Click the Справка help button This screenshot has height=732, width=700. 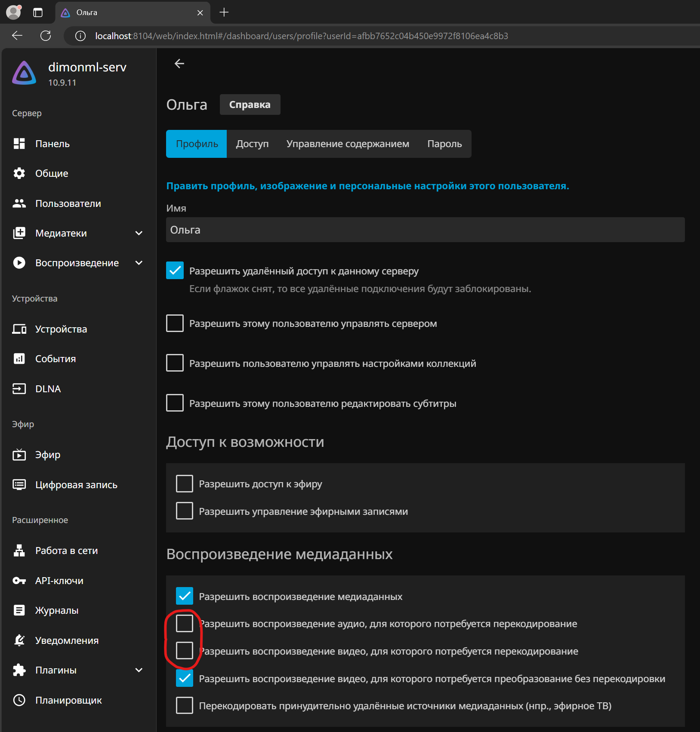(x=250, y=105)
